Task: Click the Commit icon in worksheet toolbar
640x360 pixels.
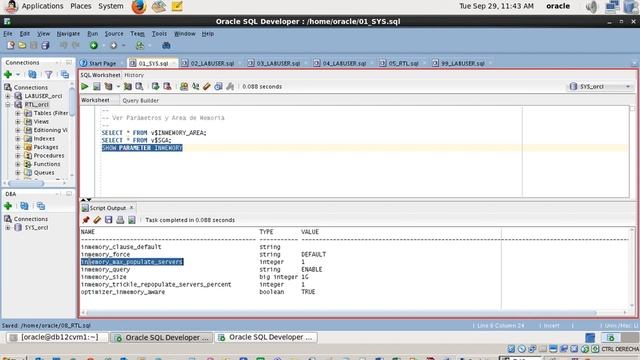Action: (155, 87)
